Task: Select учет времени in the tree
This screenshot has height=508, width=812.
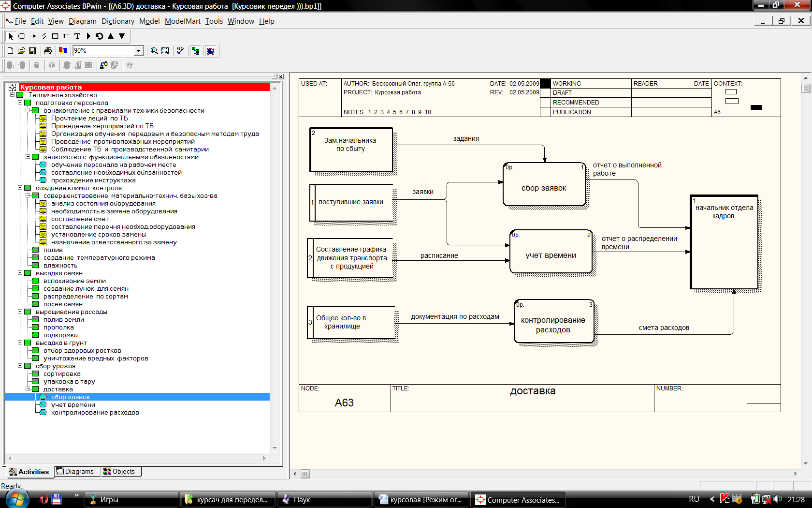Action: click(73, 405)
